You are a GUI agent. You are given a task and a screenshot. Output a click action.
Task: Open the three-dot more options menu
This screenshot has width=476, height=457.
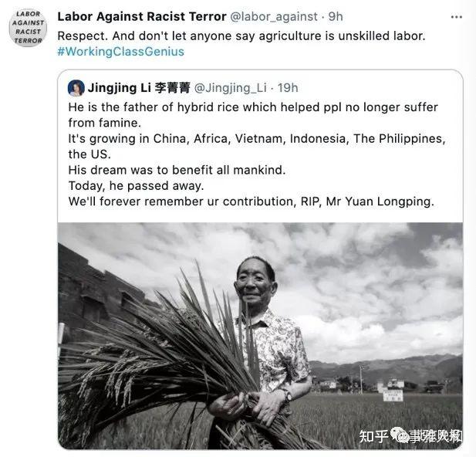coord(456,17)
